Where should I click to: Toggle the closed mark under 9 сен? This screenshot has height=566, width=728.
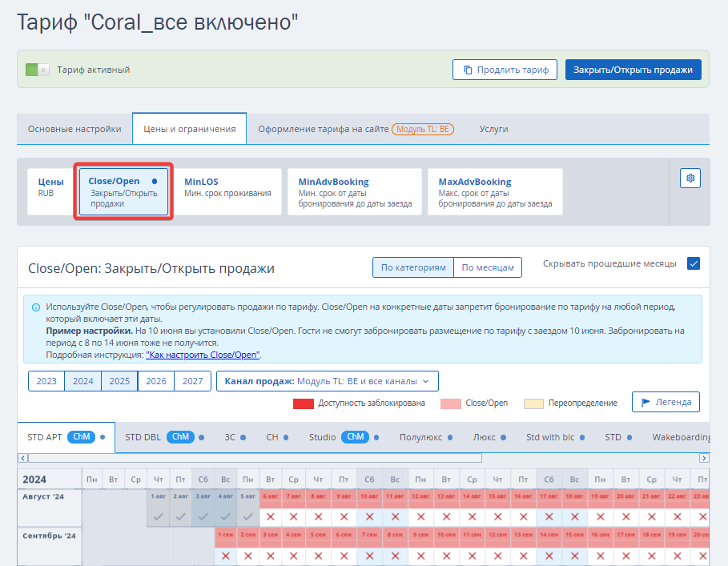(x=420, y=556)
